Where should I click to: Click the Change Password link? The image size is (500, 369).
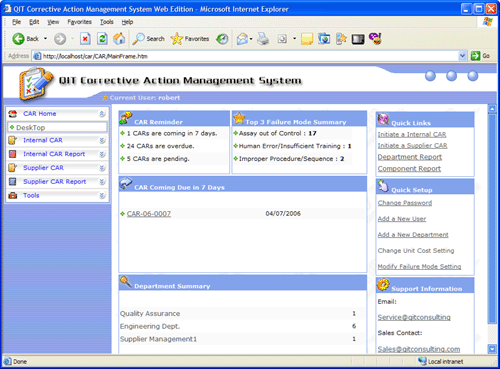pos(405,203)
